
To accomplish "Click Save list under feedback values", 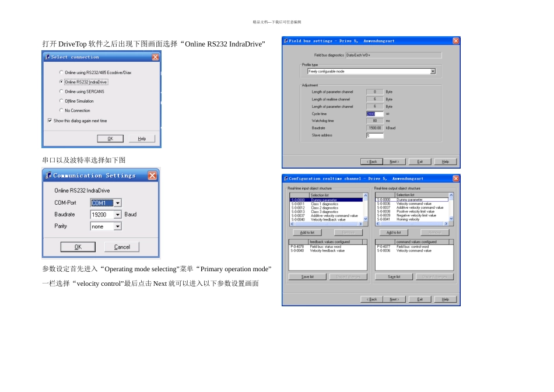I will coord(307,276).
